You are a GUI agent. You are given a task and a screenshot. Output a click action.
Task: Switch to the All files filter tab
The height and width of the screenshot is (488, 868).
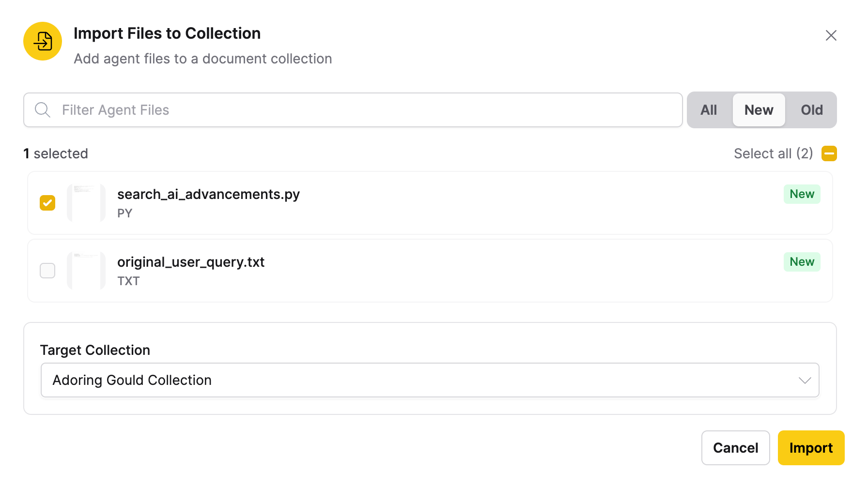pyautogui.click(x=709, y=110)
